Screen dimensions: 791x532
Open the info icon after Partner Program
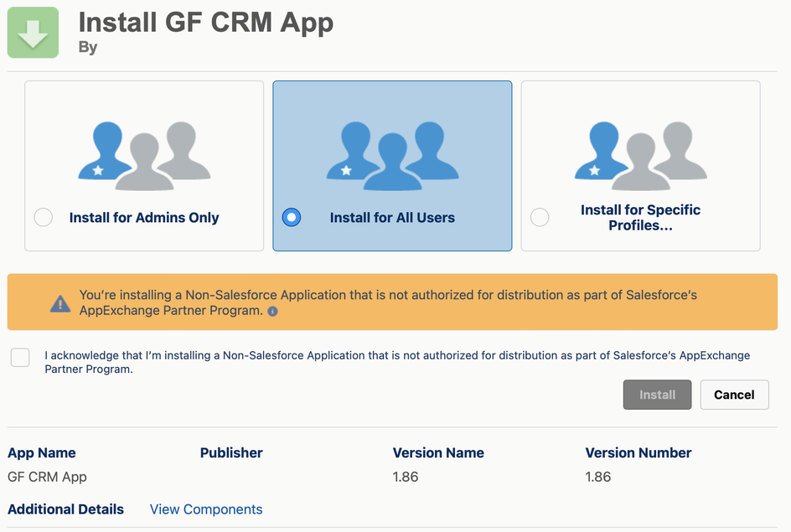click(x=272, y=312)
